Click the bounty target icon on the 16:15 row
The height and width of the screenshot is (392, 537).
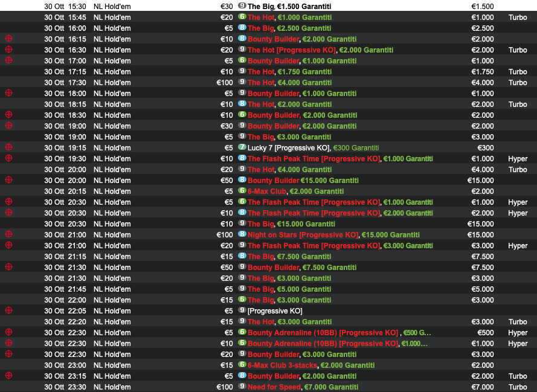9,39
